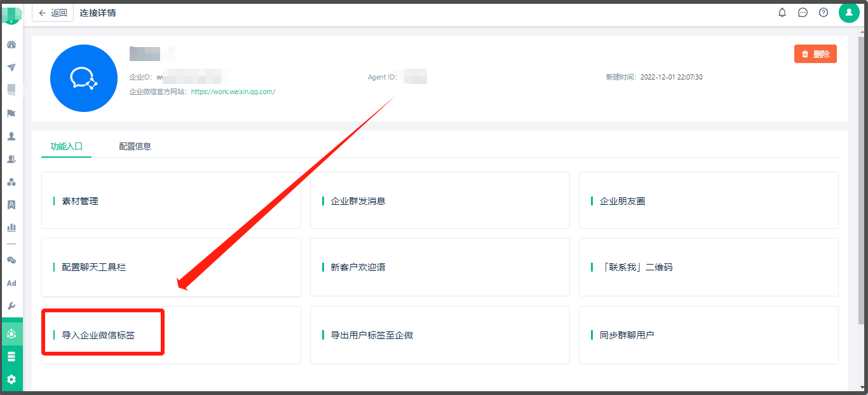Open the 导入企业微信标签 card
868x395 pixels.
click(171, 335)
